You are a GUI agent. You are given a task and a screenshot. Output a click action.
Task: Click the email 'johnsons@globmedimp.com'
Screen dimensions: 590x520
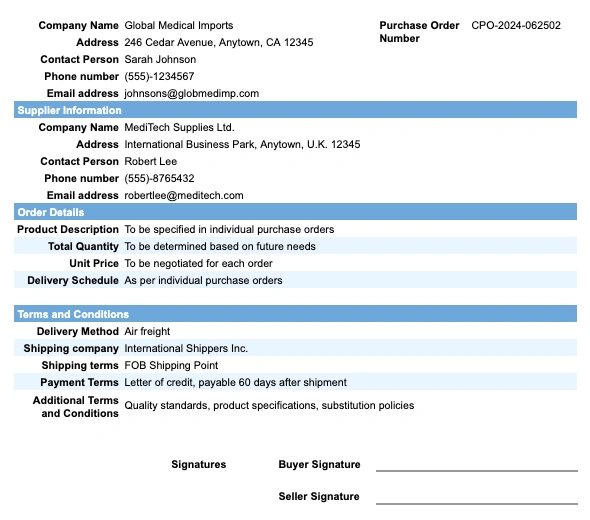[192, 93]
